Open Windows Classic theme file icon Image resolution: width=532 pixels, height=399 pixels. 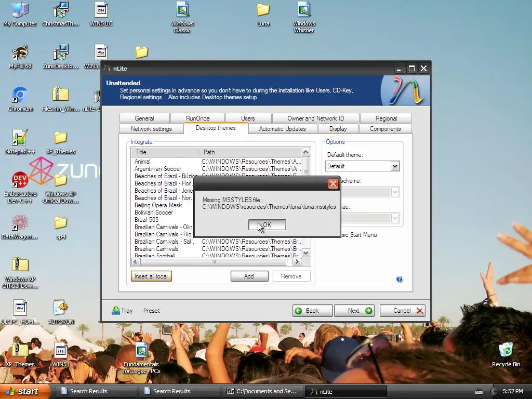pyautogui.click(x=182, y=17)
